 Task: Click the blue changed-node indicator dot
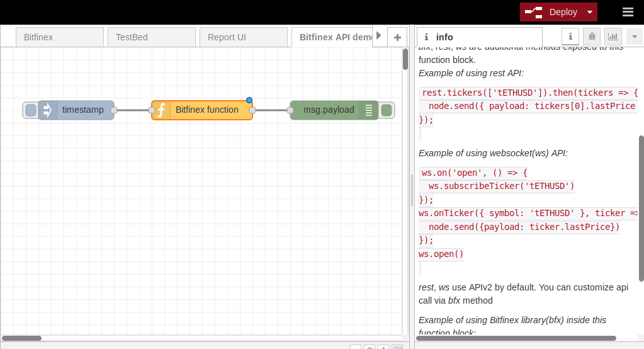point(249,100)
